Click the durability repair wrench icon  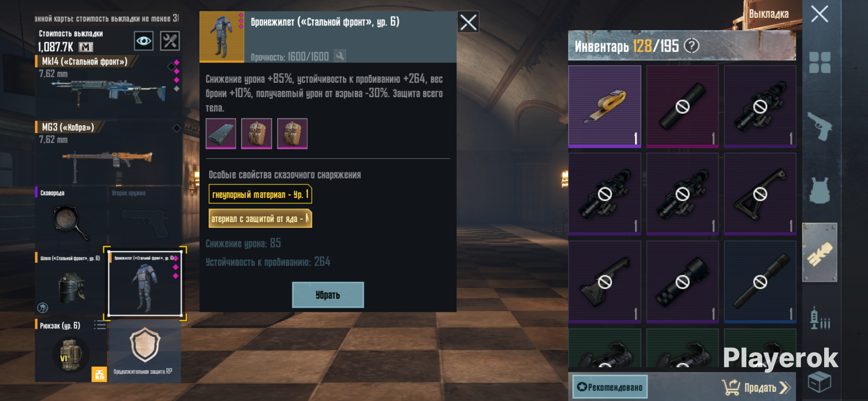point(340,56)
